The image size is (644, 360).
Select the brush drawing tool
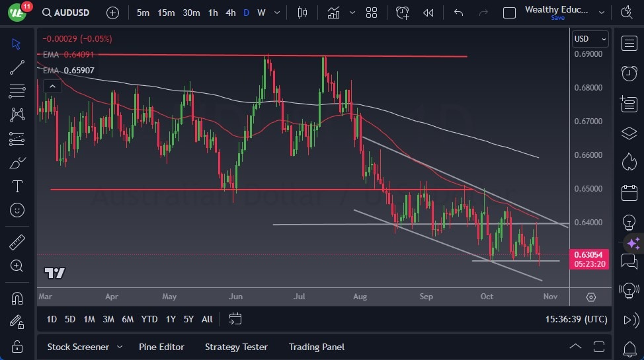click(x=18, y=162)
